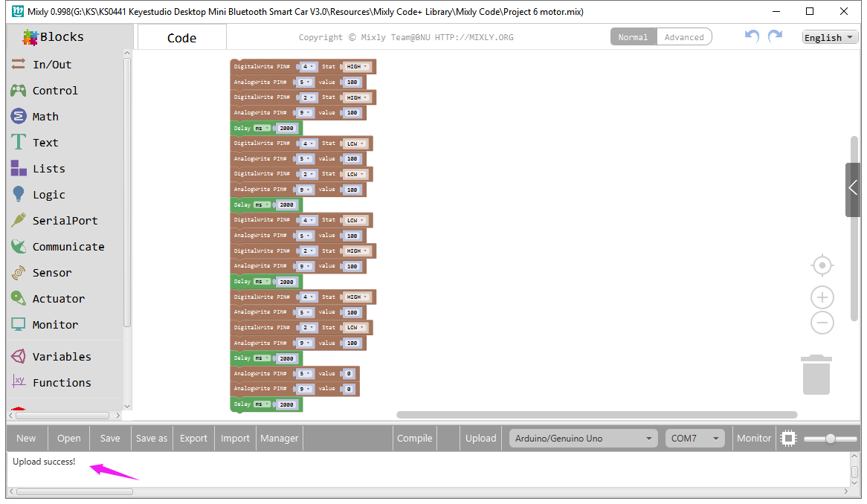Open the COM7 port dropdown
The image size is (867, 504).
point(695,439)
